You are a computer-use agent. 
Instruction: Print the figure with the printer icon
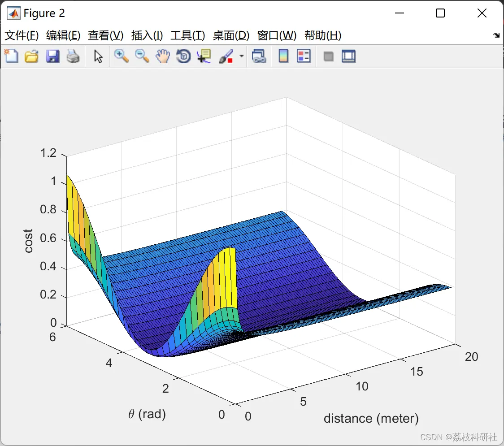(73, 56)
